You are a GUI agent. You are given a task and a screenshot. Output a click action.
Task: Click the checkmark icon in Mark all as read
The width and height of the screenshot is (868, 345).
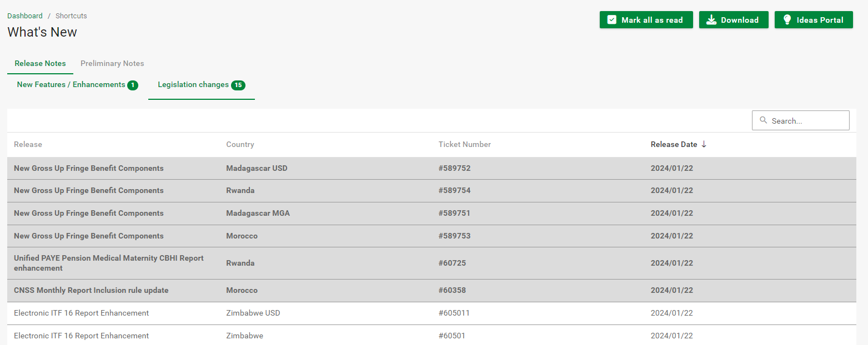tap(612, 20)
